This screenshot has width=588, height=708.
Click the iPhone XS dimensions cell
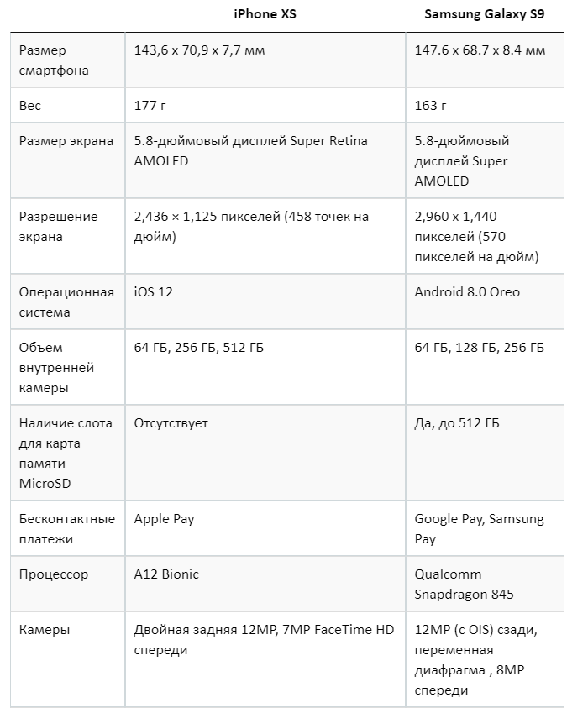click(200, 50)
